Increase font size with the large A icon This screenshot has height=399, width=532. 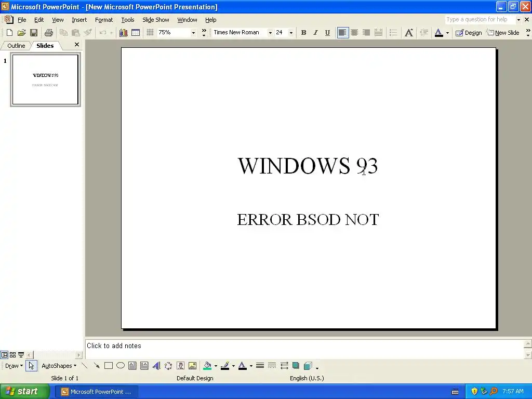[409, 33]
